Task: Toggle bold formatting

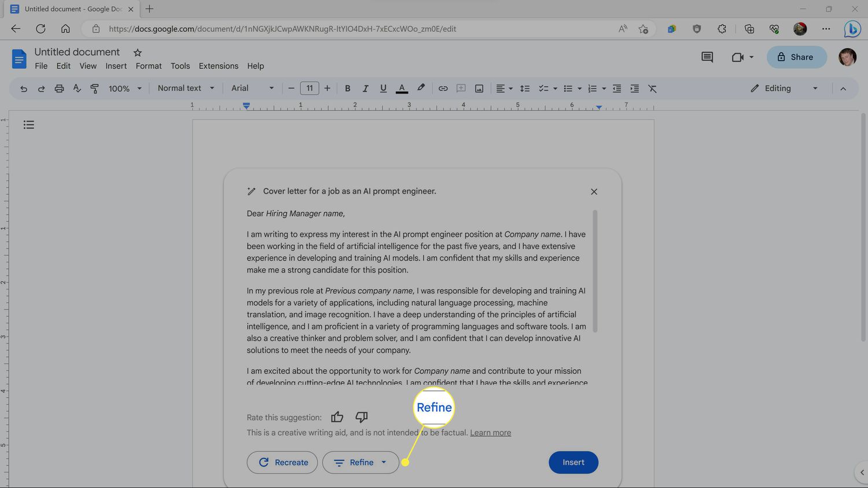Action: 347,88
